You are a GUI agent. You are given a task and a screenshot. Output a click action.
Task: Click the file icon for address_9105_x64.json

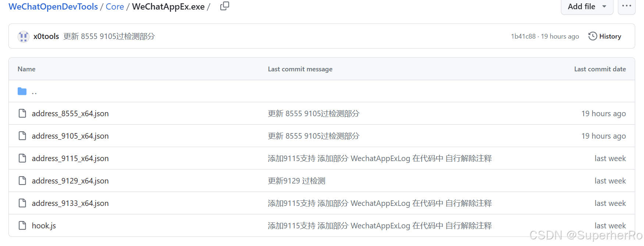click(x=22, y=136)
